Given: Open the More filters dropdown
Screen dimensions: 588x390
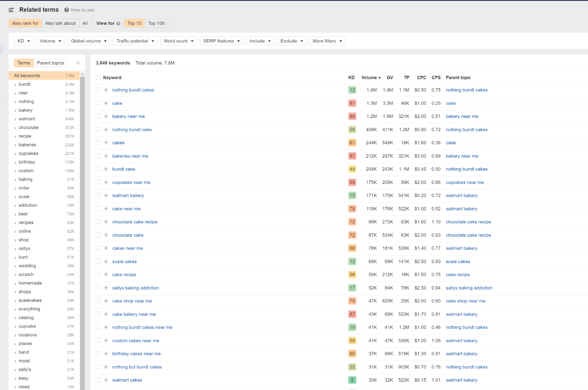Looking at the screenshot, I should (327, 41).
